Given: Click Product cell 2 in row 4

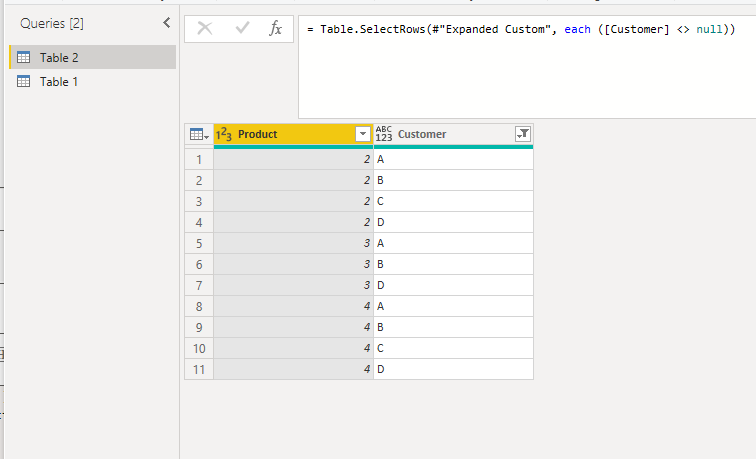Looking at the screenshot, I should 294,222.
